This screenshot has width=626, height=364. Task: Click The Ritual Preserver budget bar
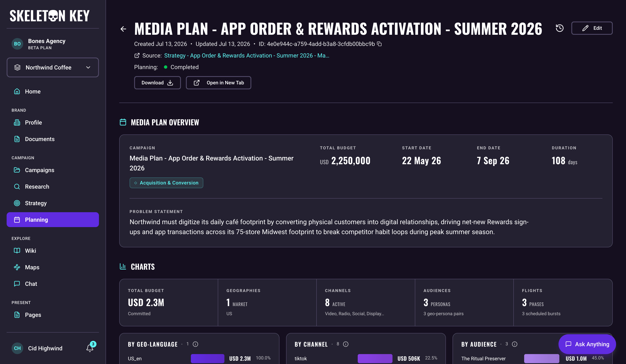[542, 359]
